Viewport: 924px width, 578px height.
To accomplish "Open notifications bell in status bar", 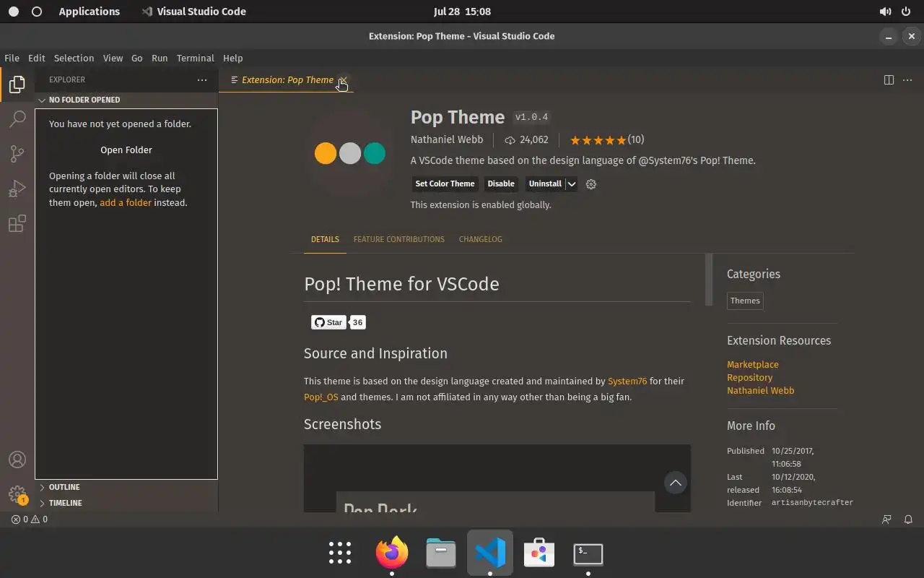I will [x=909, y=519].
